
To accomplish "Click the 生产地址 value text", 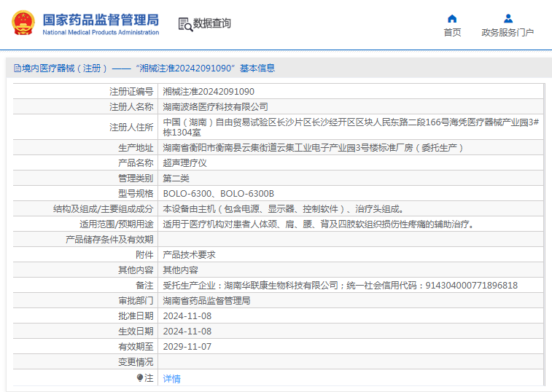I will [x=313, y=148].
